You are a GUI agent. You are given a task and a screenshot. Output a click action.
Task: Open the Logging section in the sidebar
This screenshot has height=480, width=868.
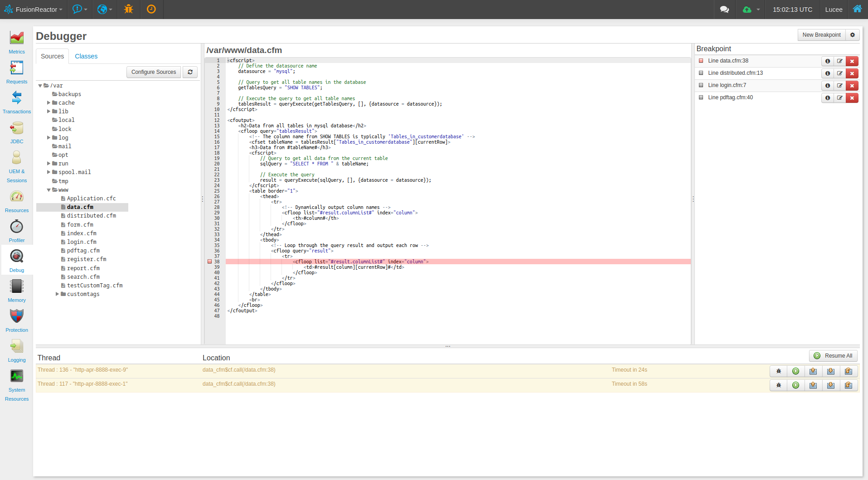pyautogui.click(x=17, y=351)
